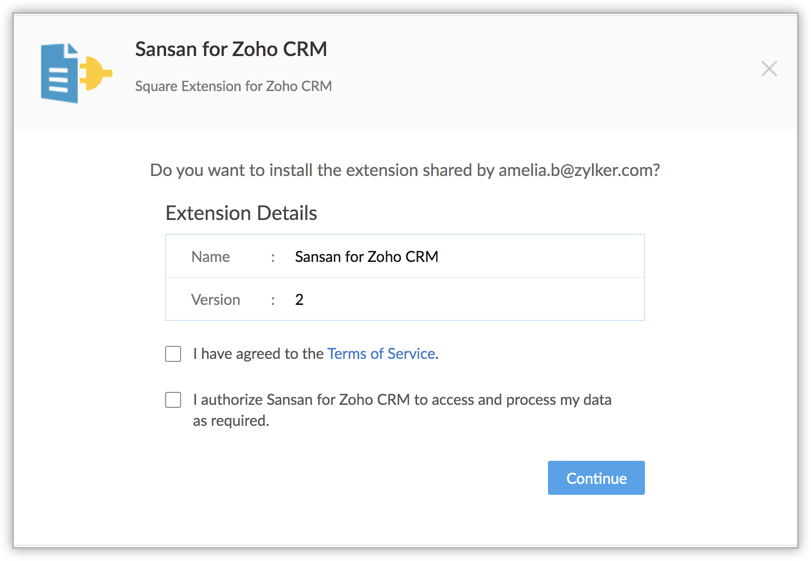Select the Name value Sansan for Zoho CRM

click(x=366, y=257)
